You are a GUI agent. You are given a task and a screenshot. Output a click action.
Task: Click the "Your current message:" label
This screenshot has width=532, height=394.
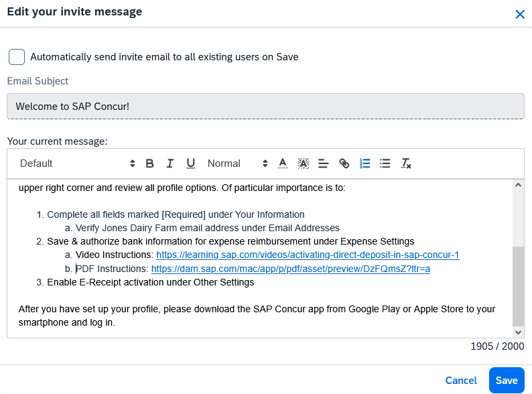point(57,141)
